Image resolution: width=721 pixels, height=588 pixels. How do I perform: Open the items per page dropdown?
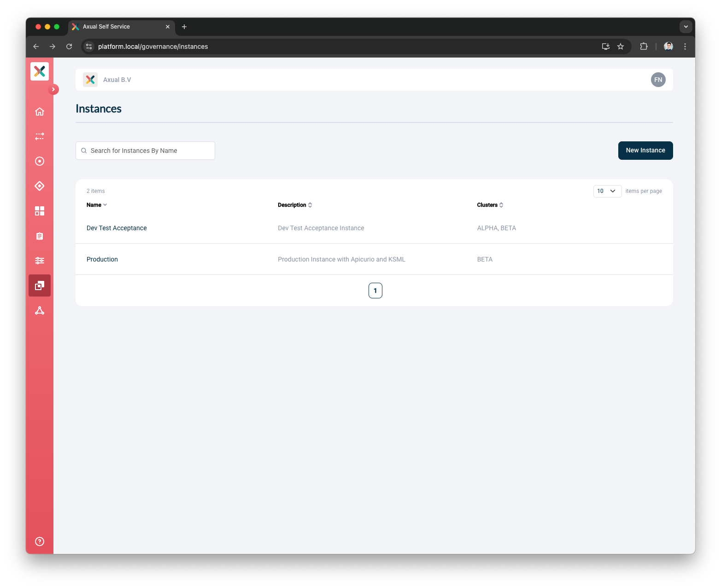(607, 191)
